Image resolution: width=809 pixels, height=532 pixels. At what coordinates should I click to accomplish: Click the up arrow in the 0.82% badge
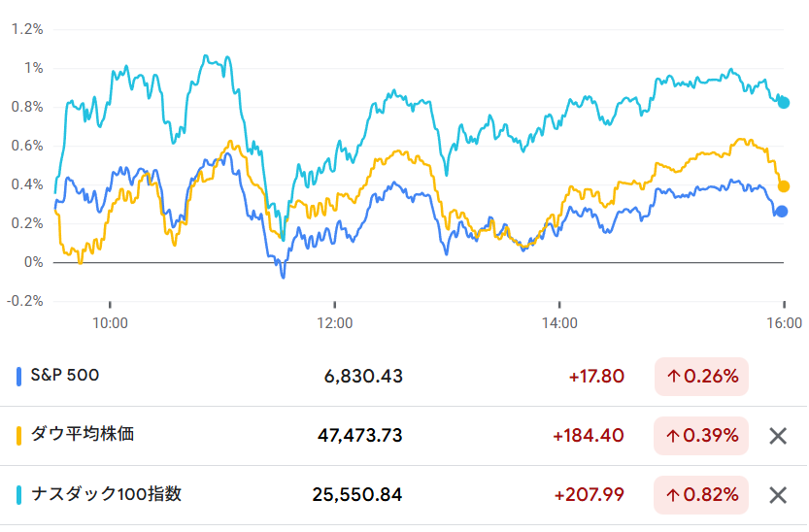pyautogui.click(x=672, y=495)
